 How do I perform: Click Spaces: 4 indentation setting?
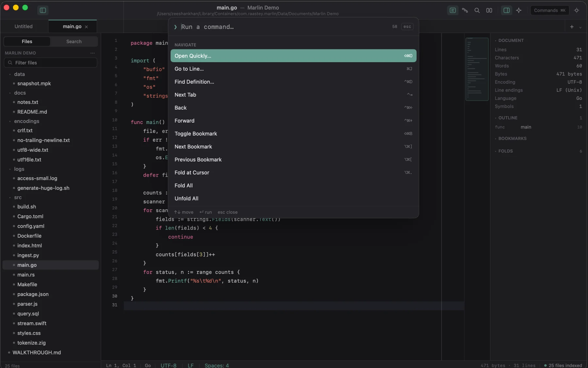click(217, 365)
